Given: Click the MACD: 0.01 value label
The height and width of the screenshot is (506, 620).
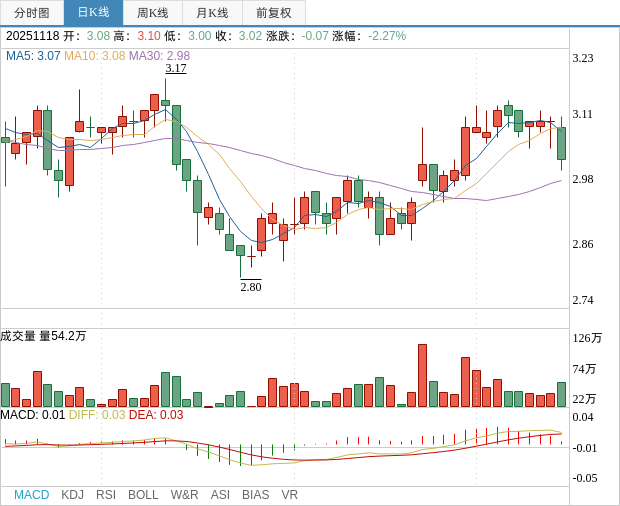Looking at the screenshot, I should pyautogui.click(x=32, y=415).
